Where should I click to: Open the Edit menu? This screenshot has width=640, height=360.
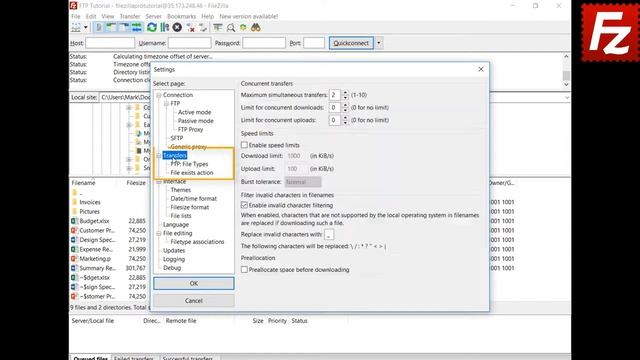(x=91, y=16)
